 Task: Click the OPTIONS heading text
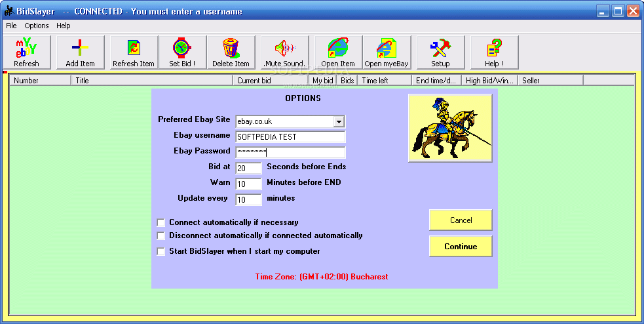point(303,98)
